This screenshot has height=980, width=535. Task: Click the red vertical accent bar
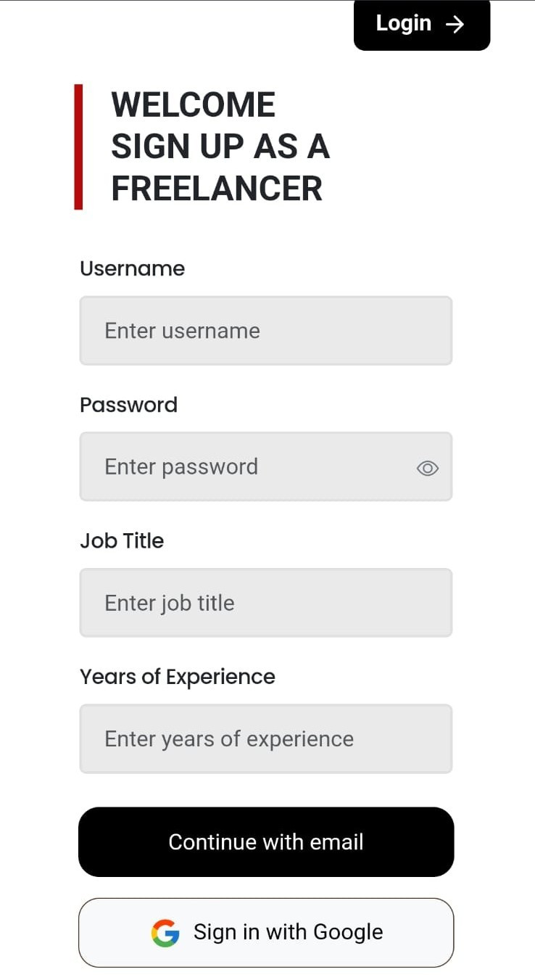point(78,147)
